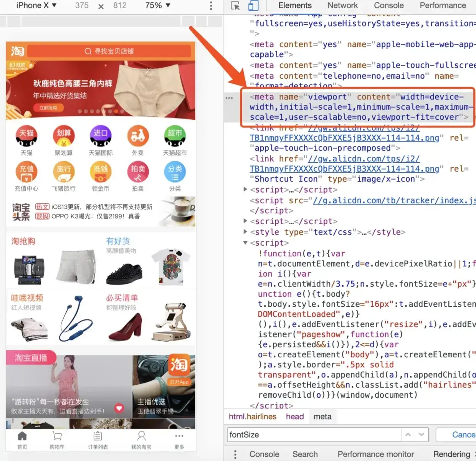
Task: Open the 75% zoom level dropdown
Action: click(x=158, y=5)
